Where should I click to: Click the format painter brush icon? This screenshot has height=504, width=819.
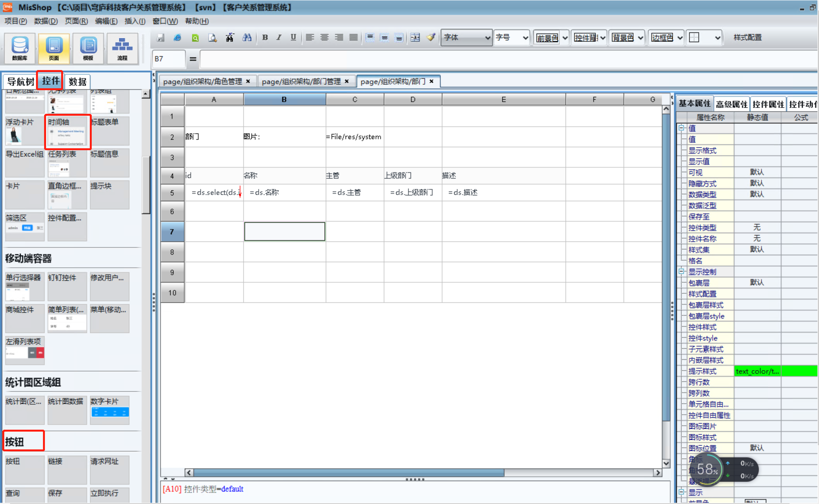point(431,38)
